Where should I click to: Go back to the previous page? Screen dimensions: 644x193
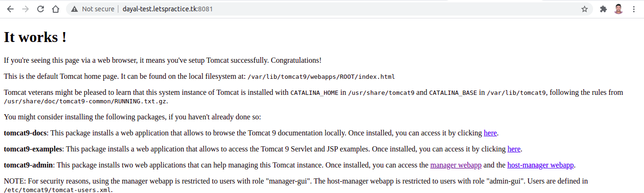pos(10,9)
